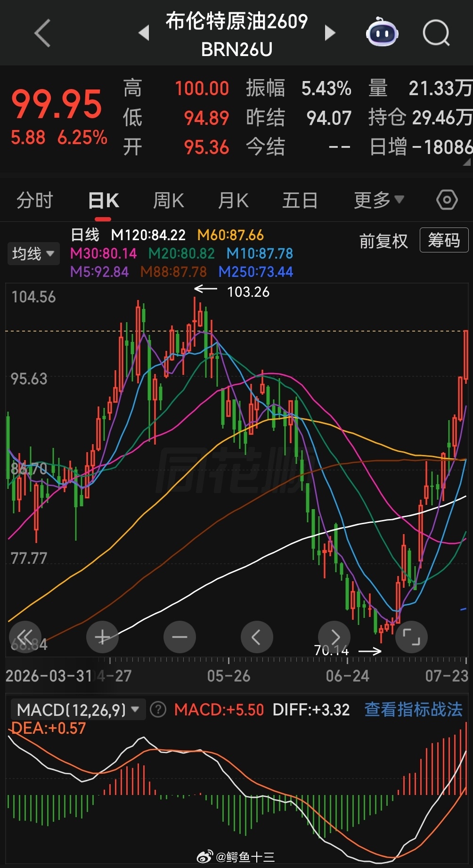
Task: Open the 均线 indicator dropdown
Action: pos(33,254)
